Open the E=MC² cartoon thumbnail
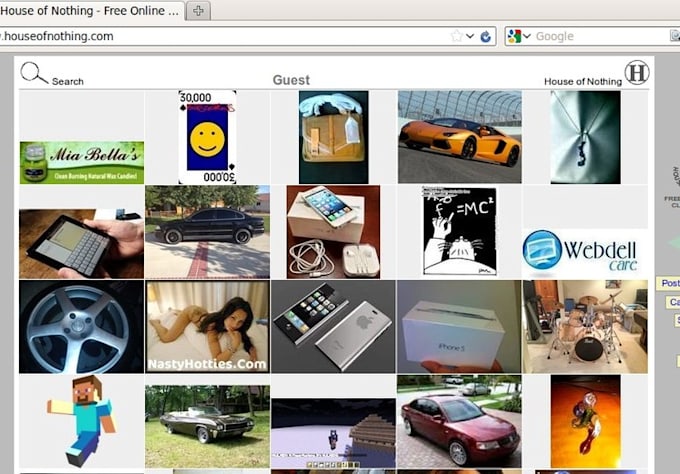Screen dimensions: 680x474 (460, 232)
